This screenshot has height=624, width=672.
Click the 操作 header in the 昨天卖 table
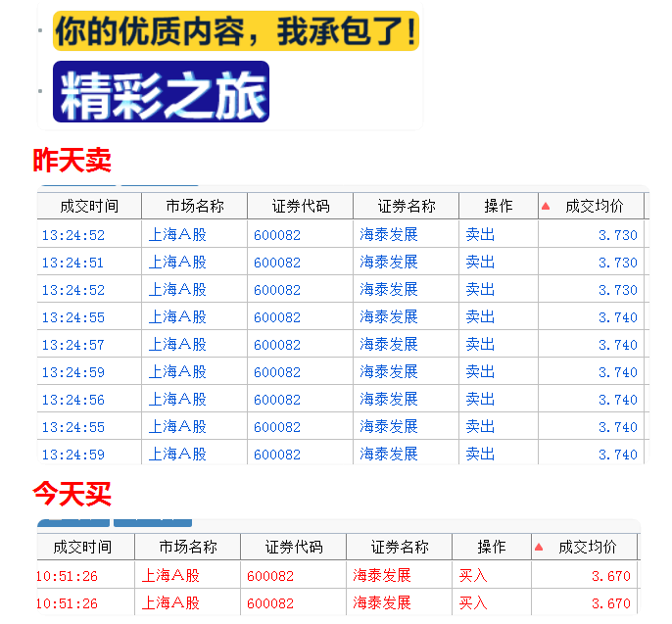pos(499,206)
